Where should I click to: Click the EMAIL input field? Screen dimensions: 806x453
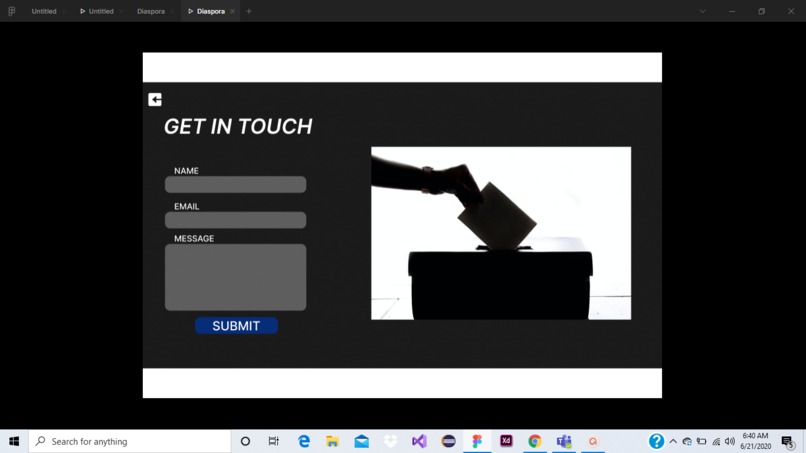pyautogui.click(x=235, y=220)
